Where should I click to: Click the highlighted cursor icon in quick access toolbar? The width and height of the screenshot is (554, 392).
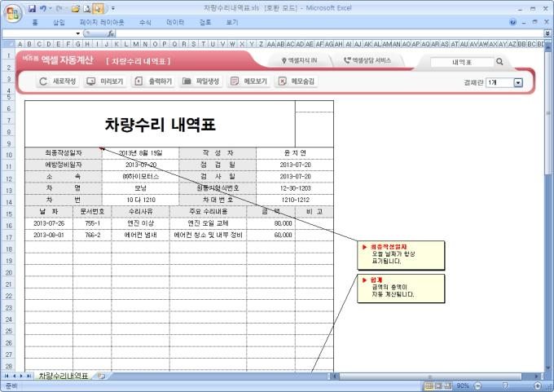[x=99, y=8]
